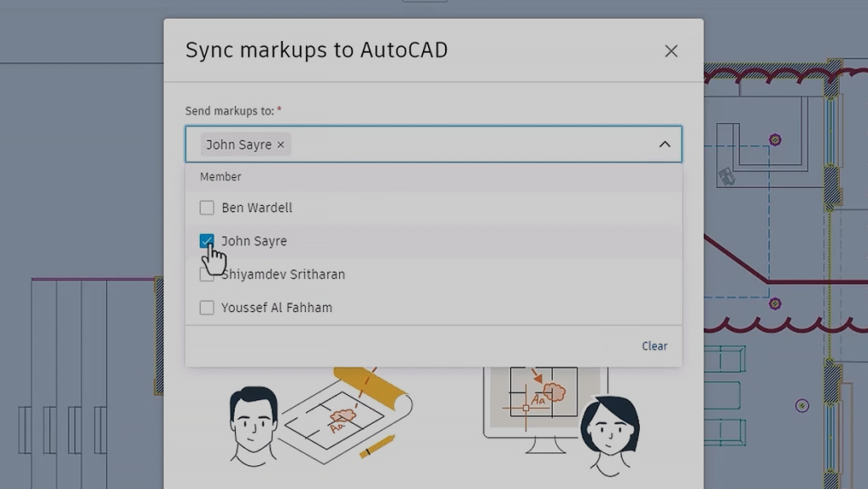868x489 pixels.
Task: Clear all selected members via Clear link
Action: pos(654,346)
